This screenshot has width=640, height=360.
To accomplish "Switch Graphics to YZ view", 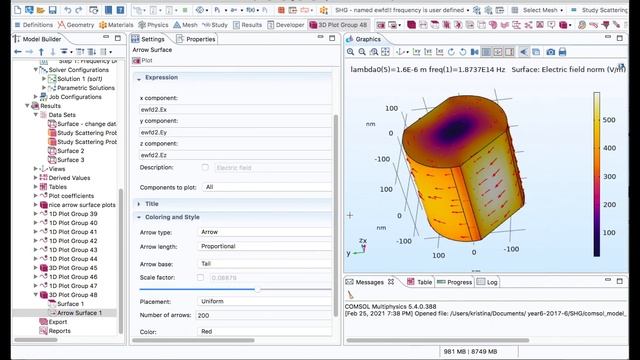I will [x=428, y=52].
